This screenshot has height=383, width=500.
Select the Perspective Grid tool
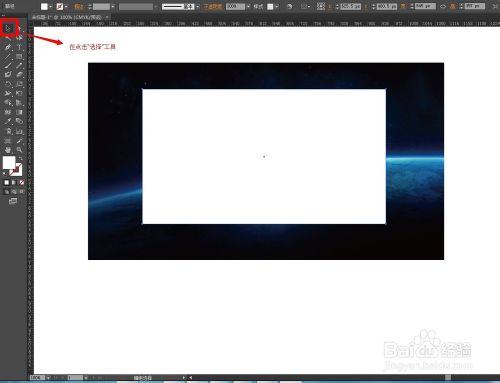(x=19, y=103)
